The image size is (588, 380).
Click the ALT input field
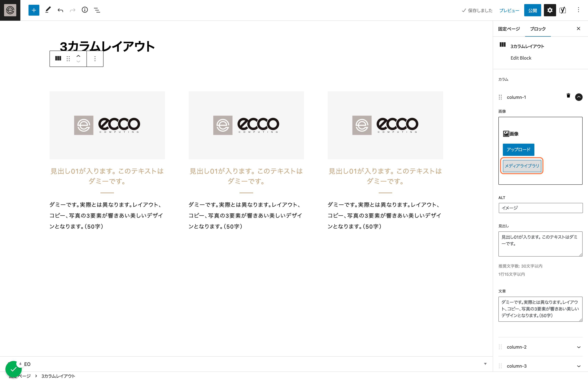tap(540, 208)
